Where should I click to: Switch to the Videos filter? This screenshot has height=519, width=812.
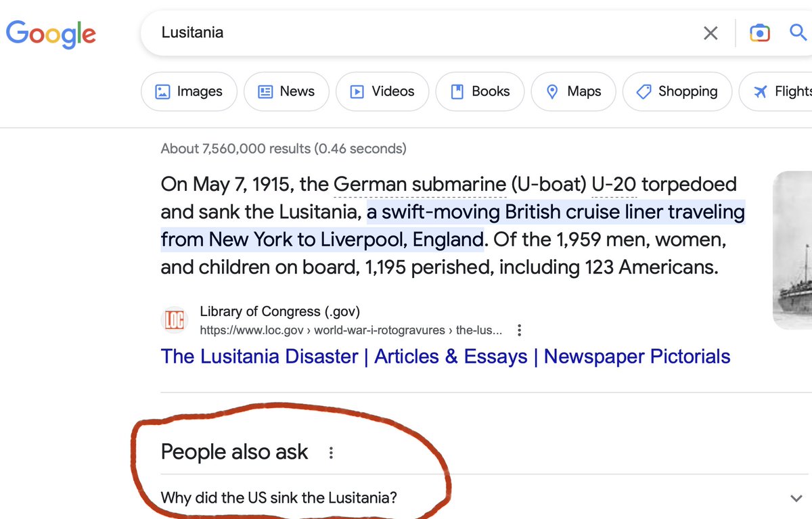tap(382, 91)
